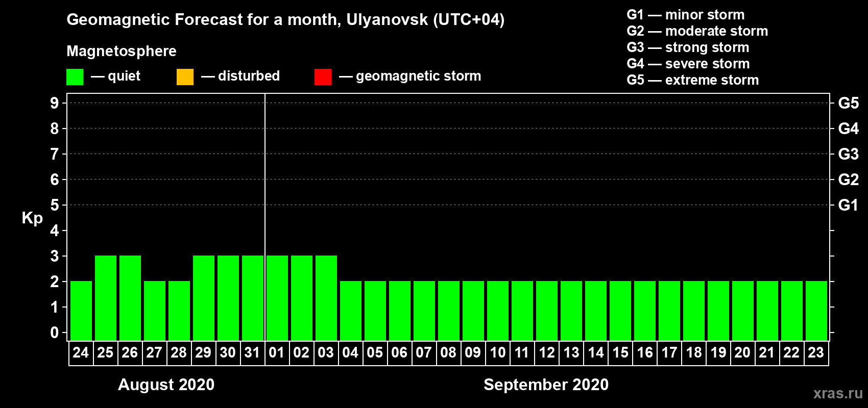The height and width of the screenshot is (408, 868).
Task: Click the 'G2 — moderate storm' legend line
Action: tap(697, 31)
